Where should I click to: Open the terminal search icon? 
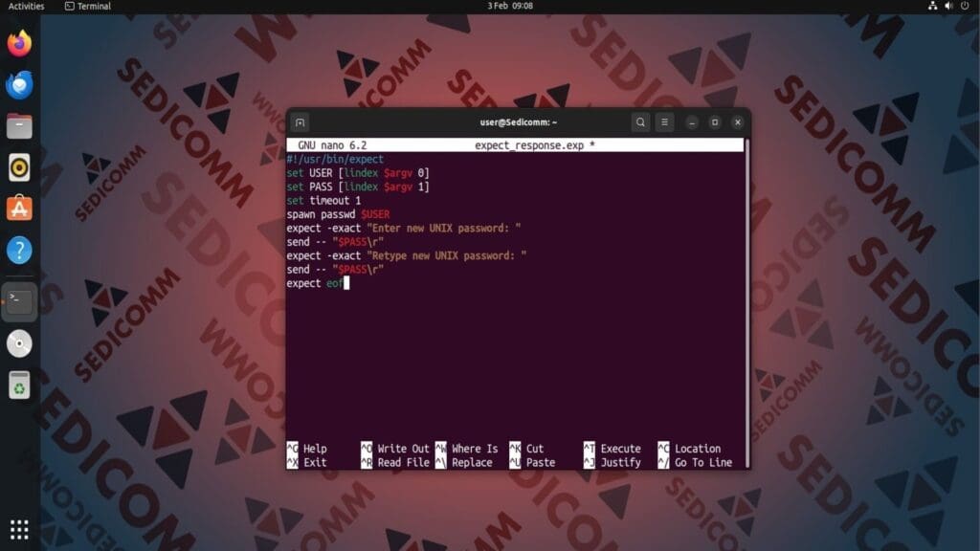(639, 122)
